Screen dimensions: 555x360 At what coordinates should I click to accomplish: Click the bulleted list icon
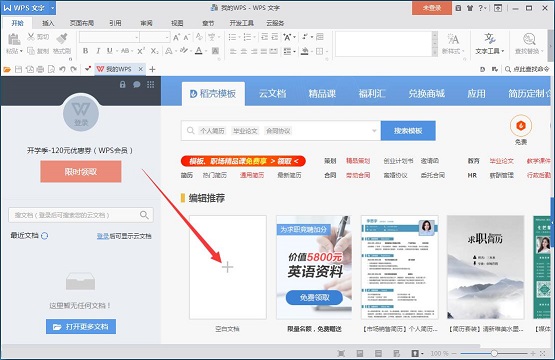(232, 37)
